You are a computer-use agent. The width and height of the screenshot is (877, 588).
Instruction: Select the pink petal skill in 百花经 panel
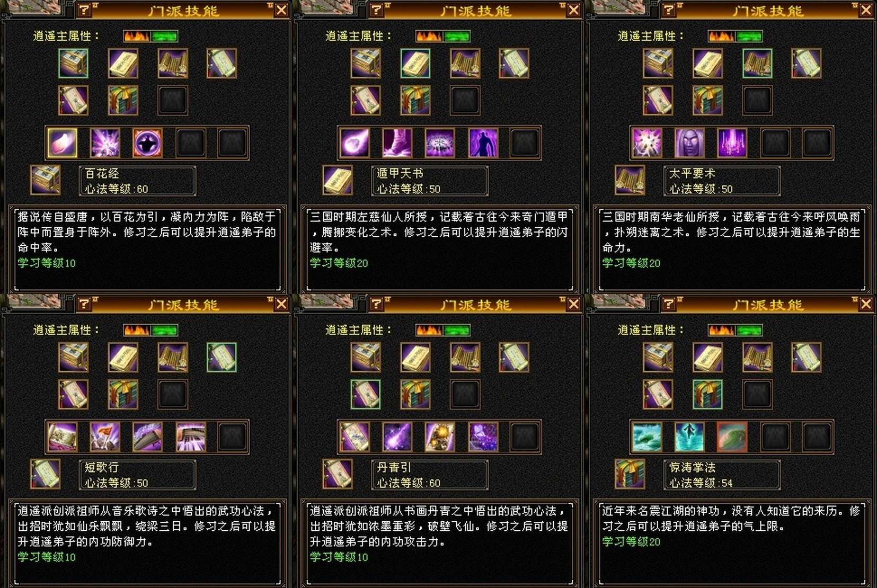[x=63, y=143]
